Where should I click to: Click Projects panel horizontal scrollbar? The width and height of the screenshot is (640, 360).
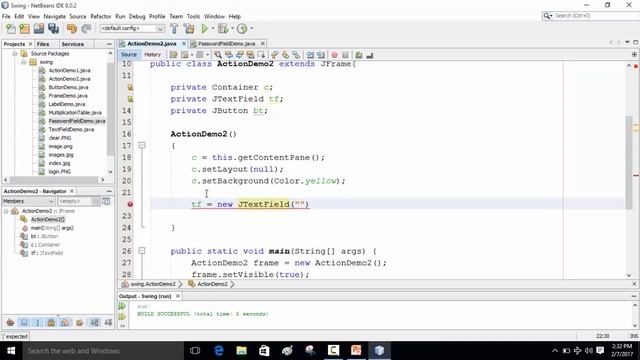click(53, 180)
